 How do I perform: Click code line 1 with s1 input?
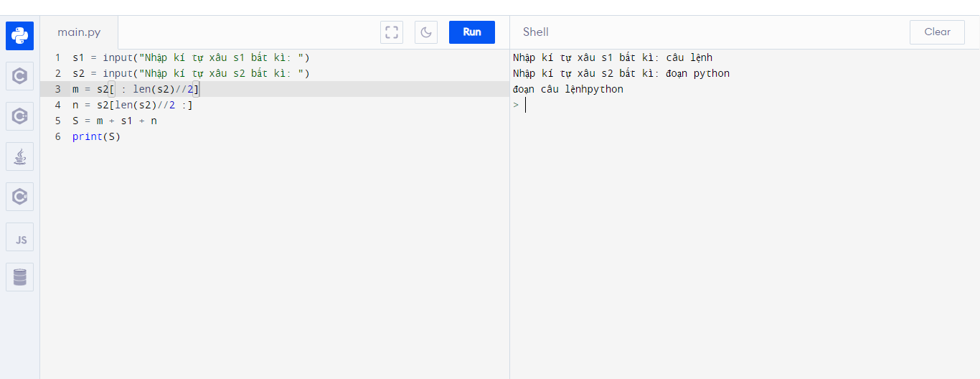190,57
